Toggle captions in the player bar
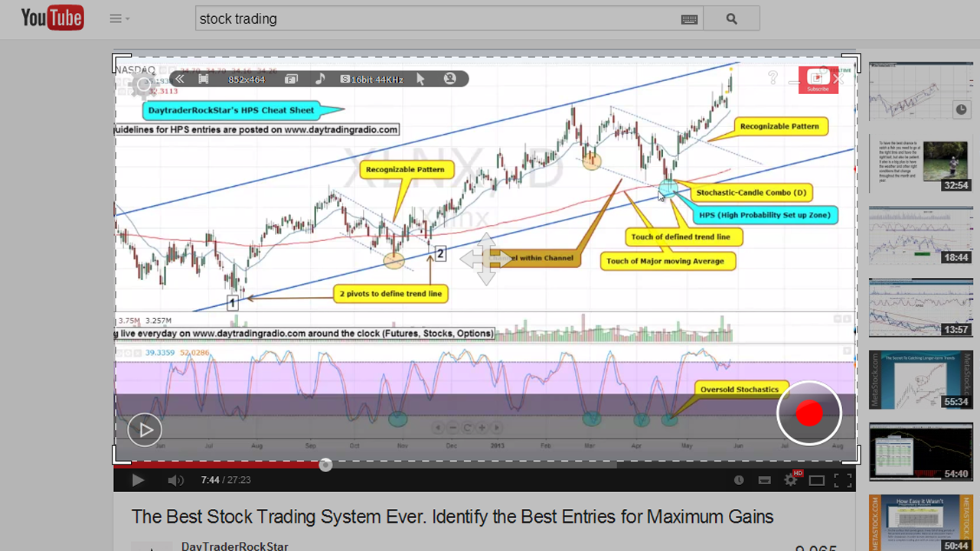 (764, 481)
